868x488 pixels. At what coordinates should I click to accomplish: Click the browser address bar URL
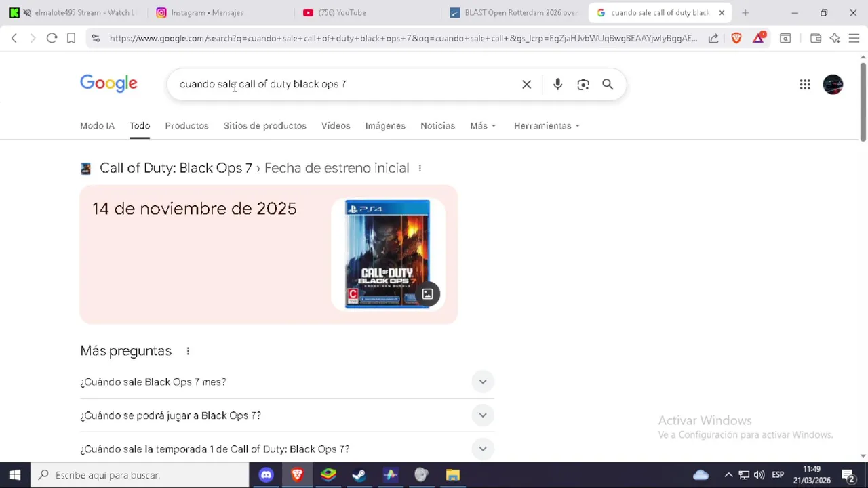pos(403,38)
